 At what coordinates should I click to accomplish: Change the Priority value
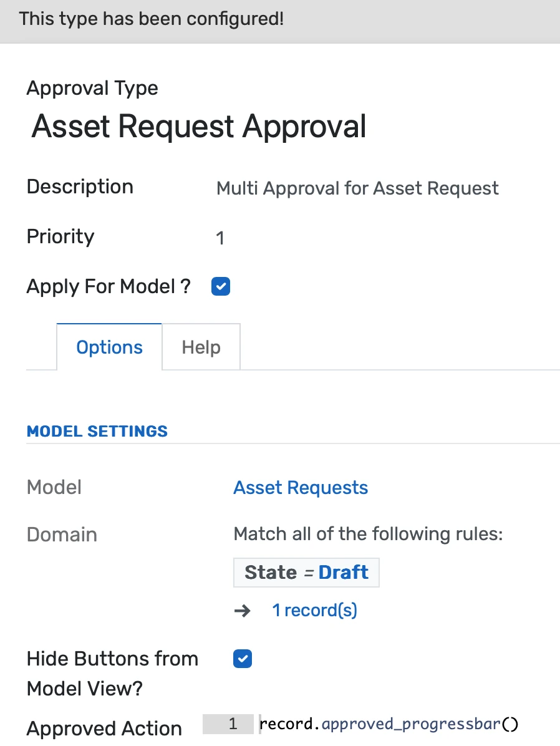220,236
